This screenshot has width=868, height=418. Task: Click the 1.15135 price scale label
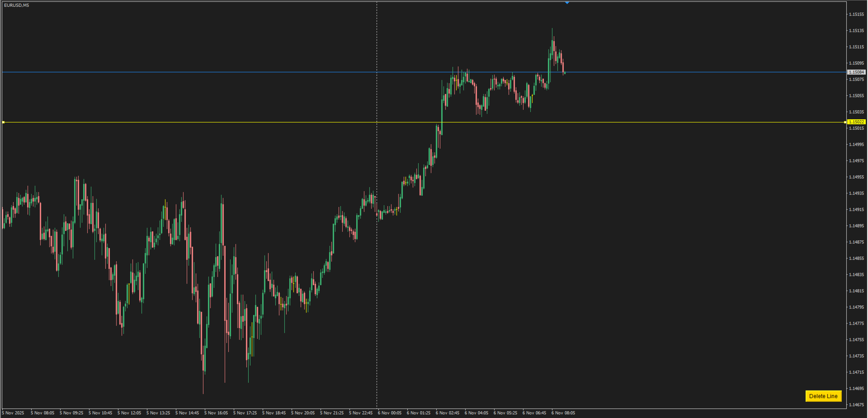pyautogui.click(x=856, y=31)
